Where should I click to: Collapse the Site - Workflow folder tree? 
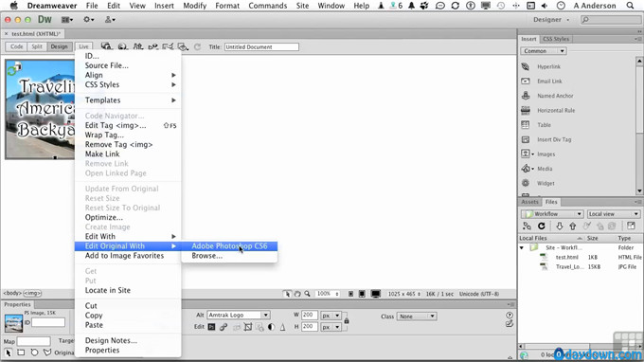click(522, 247)
